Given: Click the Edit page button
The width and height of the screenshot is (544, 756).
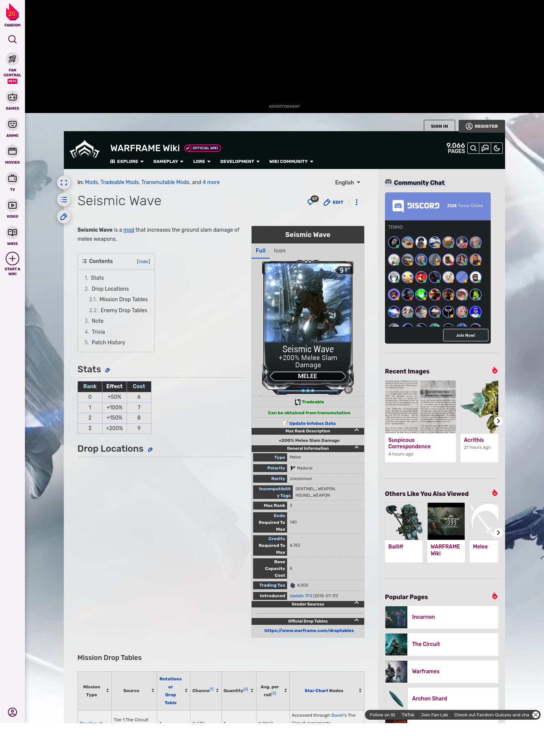Looking at the screenshot, I should [x=334, y=202].
